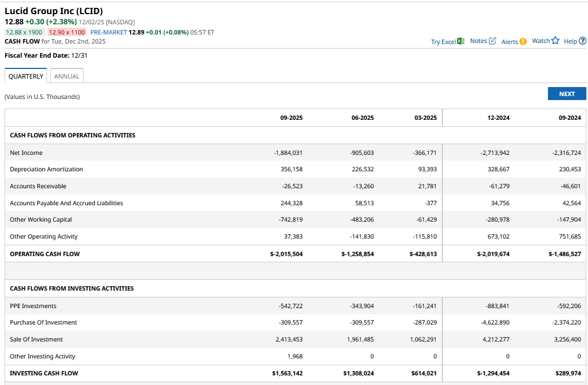The image size is (588, 385).
Task: Click the 12-2024 column header
Action: pyautogui.click(x=498, y=118)
